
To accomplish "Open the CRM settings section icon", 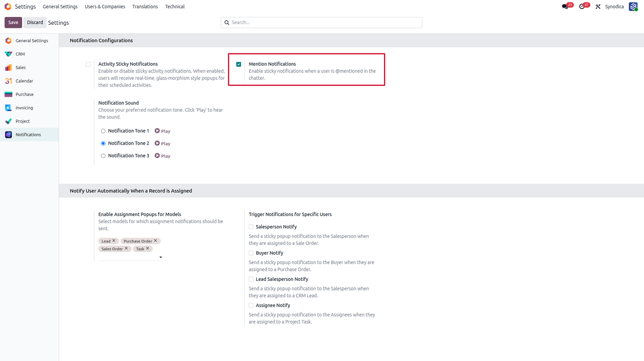I will (8, 54).
